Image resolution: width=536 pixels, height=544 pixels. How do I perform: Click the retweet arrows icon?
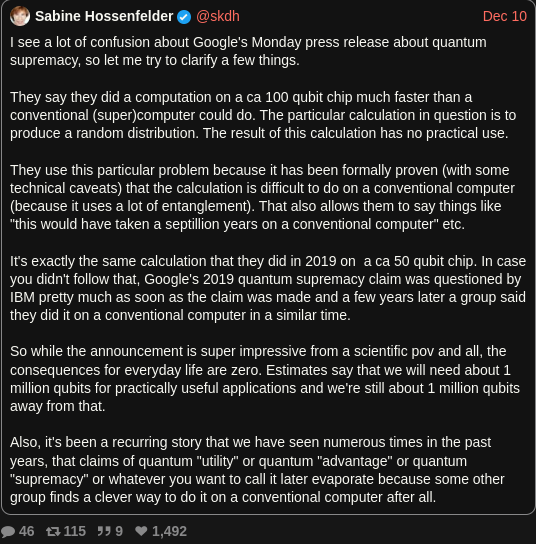(53, 531)
